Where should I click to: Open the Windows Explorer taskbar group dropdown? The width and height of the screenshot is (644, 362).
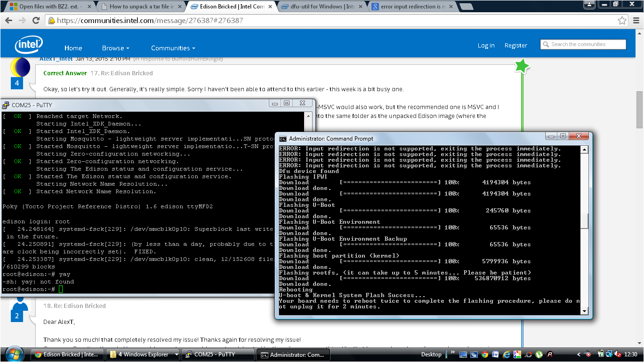coord(176,354)
